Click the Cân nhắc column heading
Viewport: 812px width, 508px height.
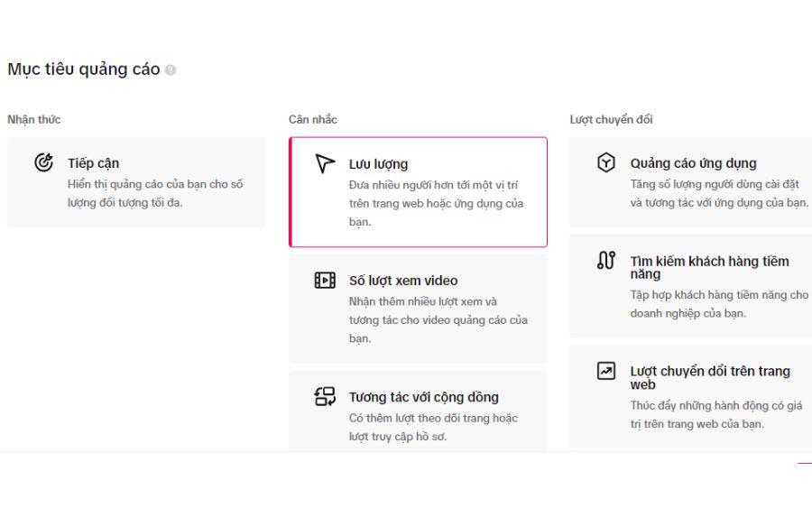tap(313, 119)
